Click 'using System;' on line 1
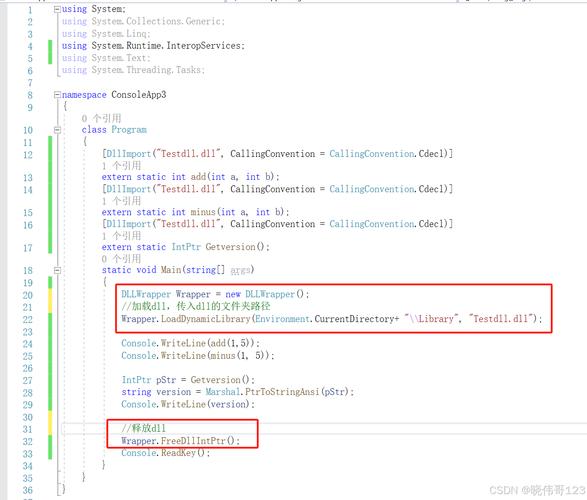 pos(94,9)
